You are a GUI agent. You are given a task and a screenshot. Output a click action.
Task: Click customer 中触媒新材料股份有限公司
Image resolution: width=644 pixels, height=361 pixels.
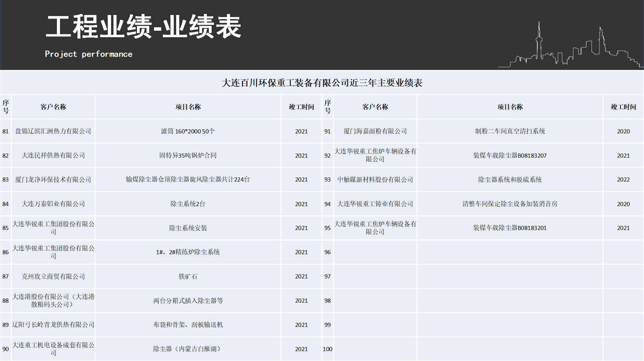[375, 180]
